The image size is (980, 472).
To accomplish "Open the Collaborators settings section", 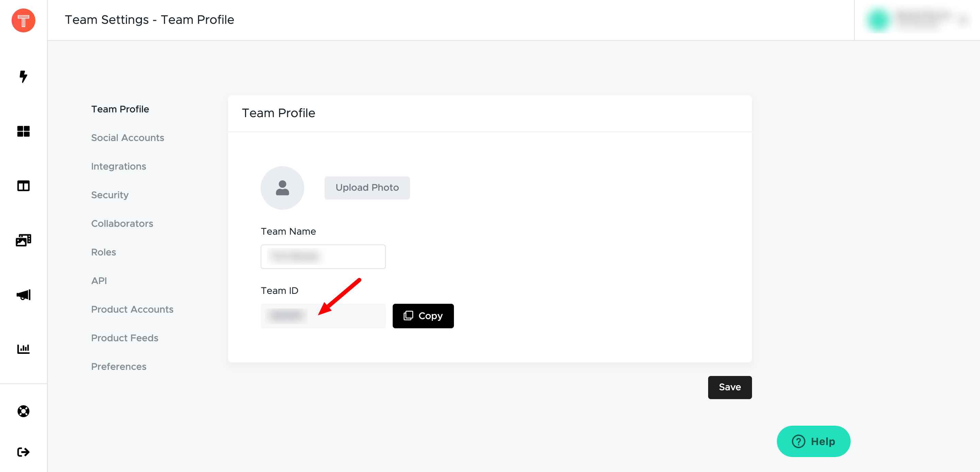I will 122,223.
